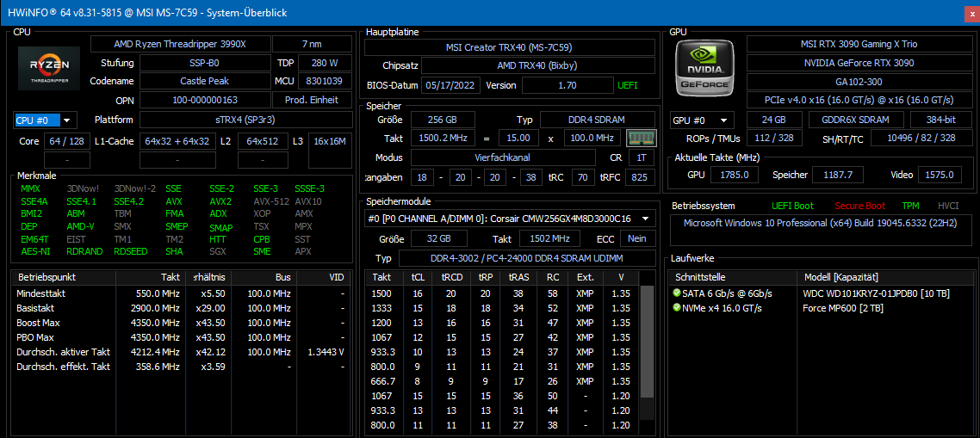Image resolution: width=980 pixels, height=438 pixels.
Task: Click green check icon for NVMe x4 drive
Action: pyautogui.click(x=676, y=308)
